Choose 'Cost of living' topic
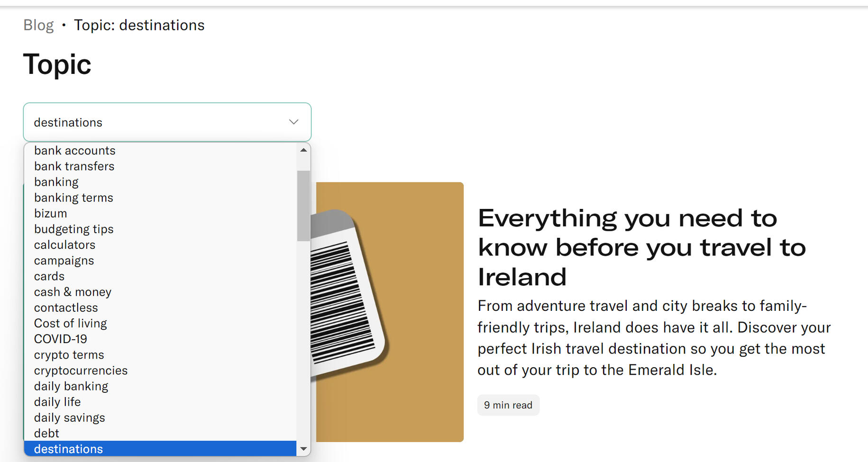The height and width of the screenshot is (462, 868). pyautogui.click(x=70, y=323)
